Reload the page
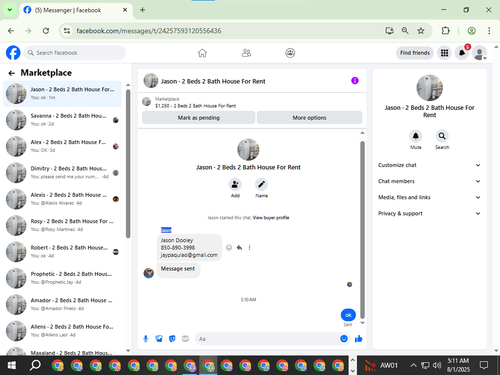Image resolution: width=500 pixels, height=375 pixels. [46, 31]
